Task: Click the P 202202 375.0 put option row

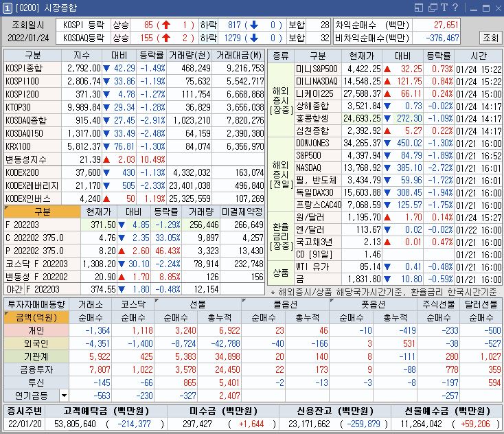Action: (42, 251)
